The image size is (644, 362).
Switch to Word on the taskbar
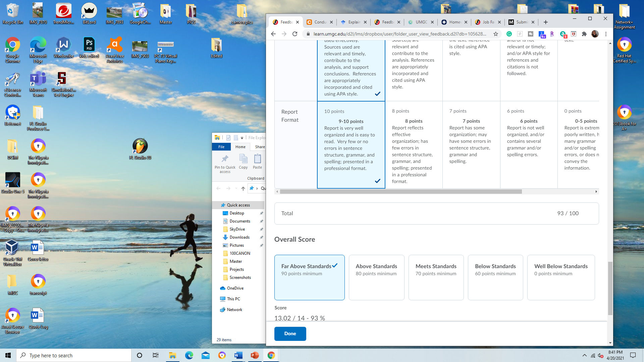coord(238,355)
